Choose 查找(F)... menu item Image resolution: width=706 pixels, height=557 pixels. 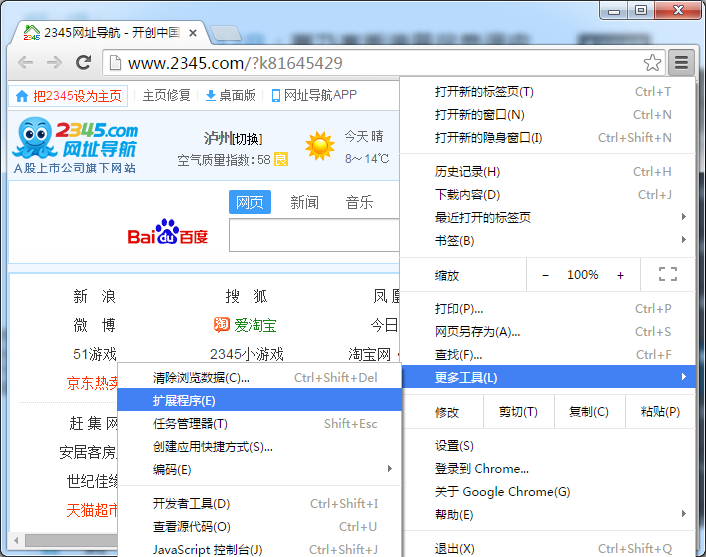548,355
